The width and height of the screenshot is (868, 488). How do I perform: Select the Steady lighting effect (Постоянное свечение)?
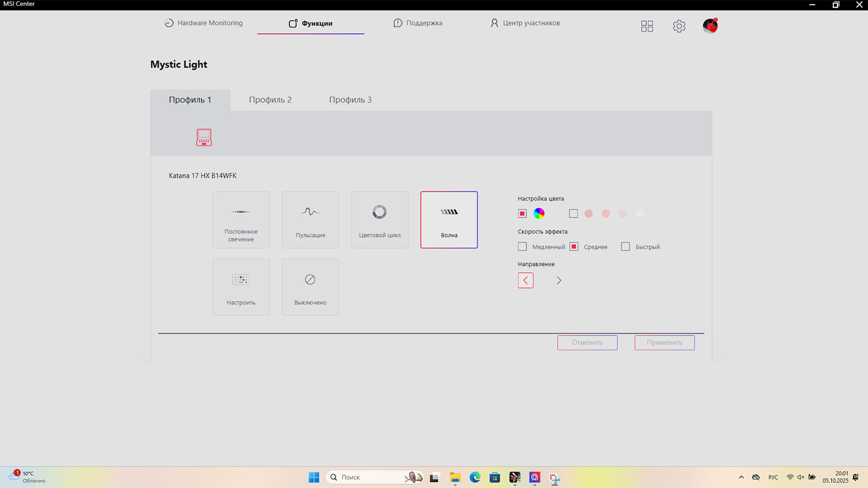pos(241,220)
